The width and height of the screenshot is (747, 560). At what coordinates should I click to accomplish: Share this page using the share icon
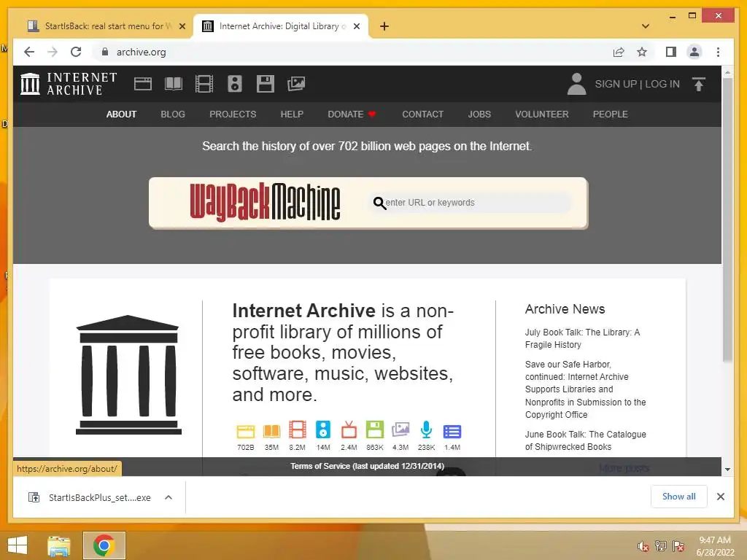pos(619,52)
